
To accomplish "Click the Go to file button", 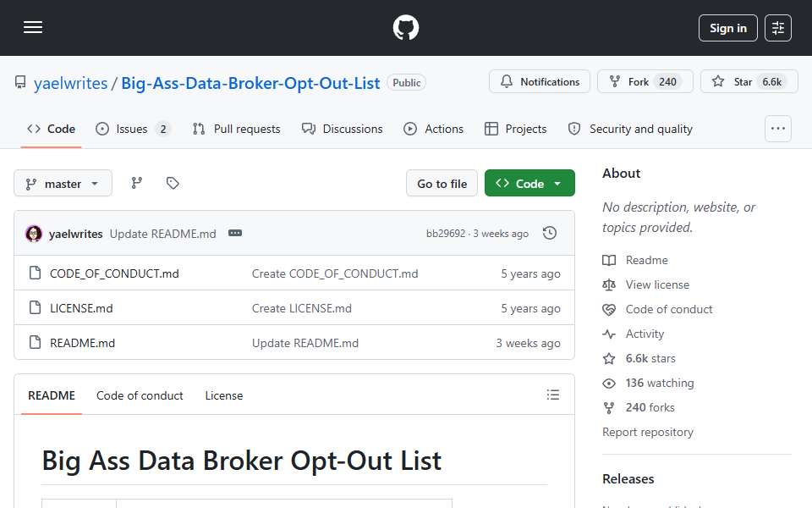I will click(x=442, y=184).
